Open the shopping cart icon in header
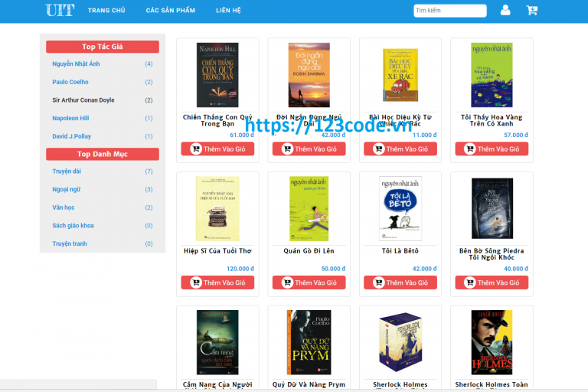588x392 pixels. (x=531, y=11)
